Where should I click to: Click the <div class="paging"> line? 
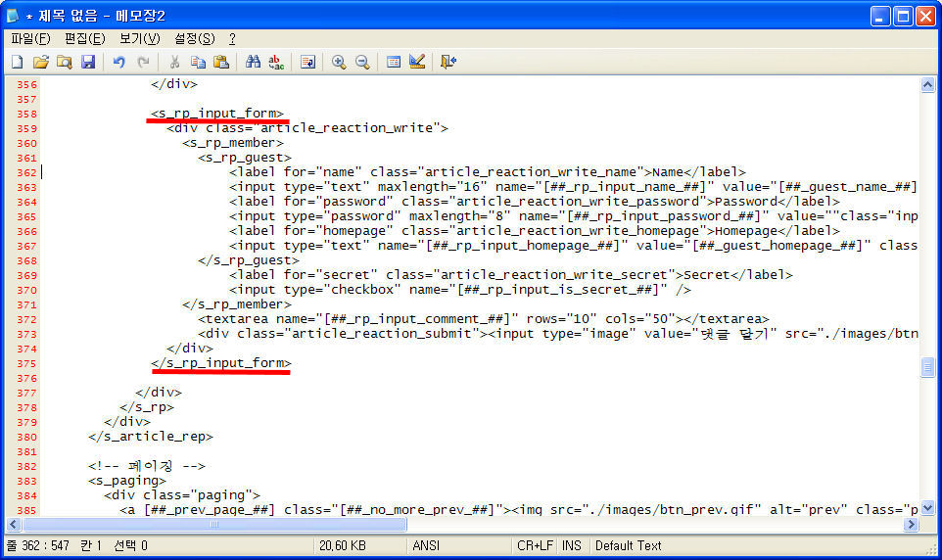pyautogui.click(x=182, y=495)
